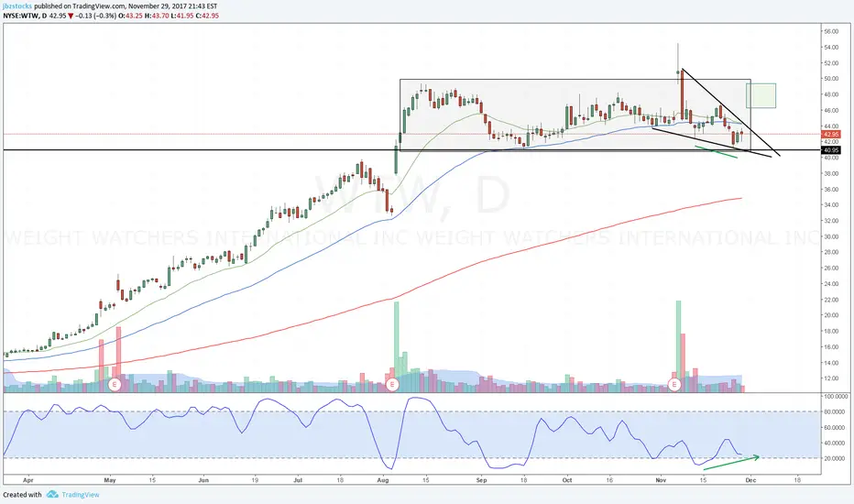
Task: Click the Jul date axis label
Action: 298,480
